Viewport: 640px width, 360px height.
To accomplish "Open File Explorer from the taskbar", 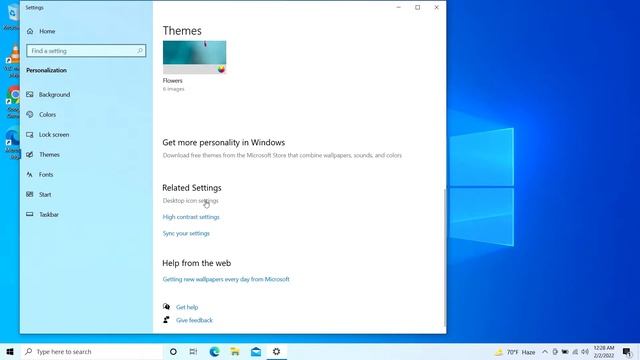I will tap(235, 351).
